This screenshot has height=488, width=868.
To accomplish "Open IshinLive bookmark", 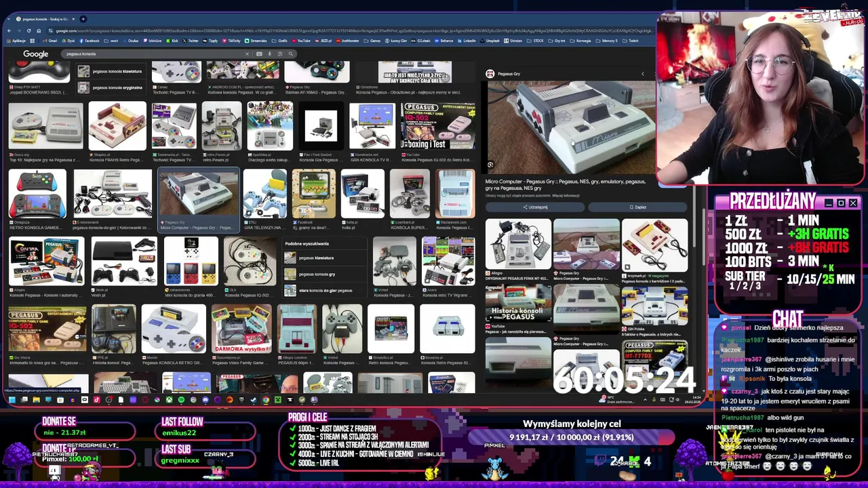I will tap(152, 41).
